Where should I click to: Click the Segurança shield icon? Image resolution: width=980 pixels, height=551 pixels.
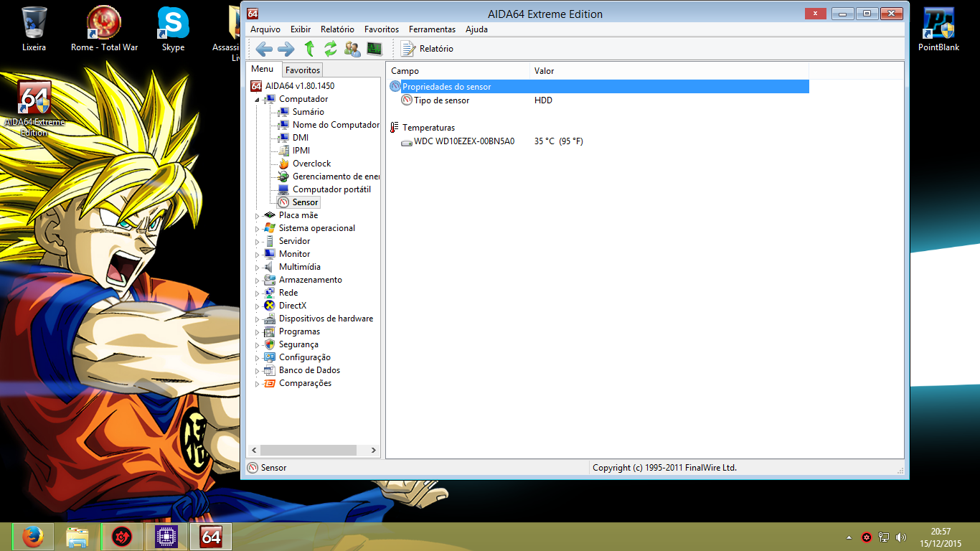coord(270,344)
